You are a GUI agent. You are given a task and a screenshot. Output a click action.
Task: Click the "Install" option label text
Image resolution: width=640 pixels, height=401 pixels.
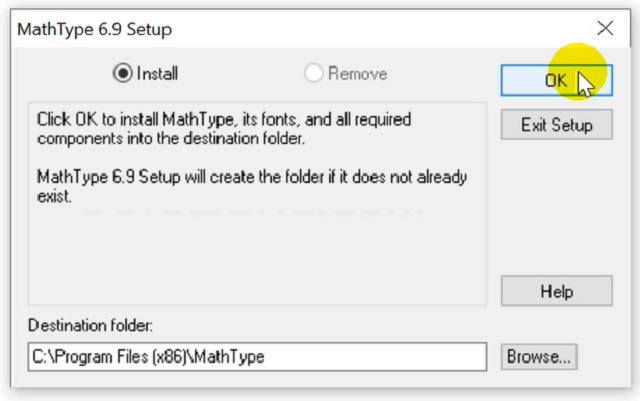[158, 73]
